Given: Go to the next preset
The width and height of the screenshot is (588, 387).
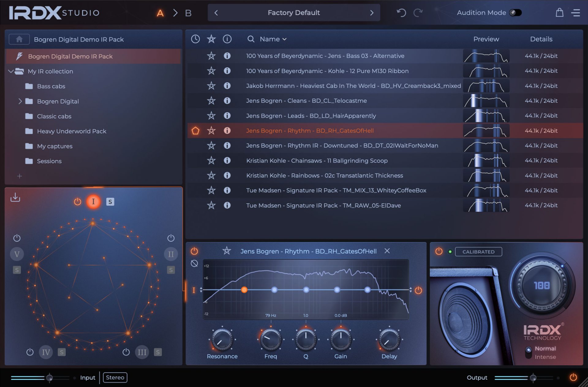Looking at the screenshot, I should coord(372,13).
